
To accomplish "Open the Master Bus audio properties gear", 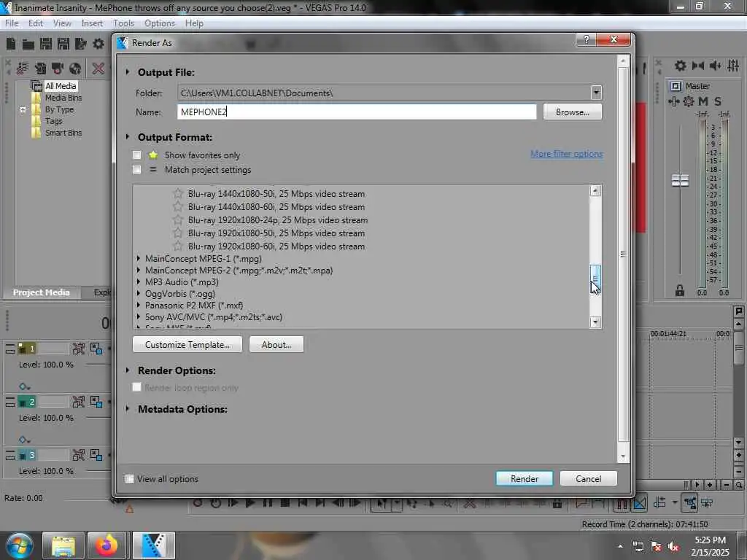I will (x=681, y=66).
